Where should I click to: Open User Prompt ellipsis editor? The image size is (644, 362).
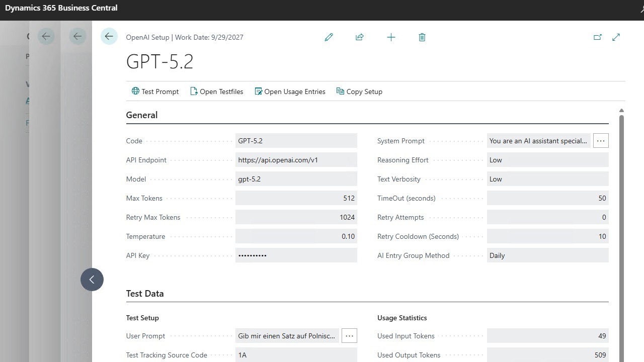(349, 336)
